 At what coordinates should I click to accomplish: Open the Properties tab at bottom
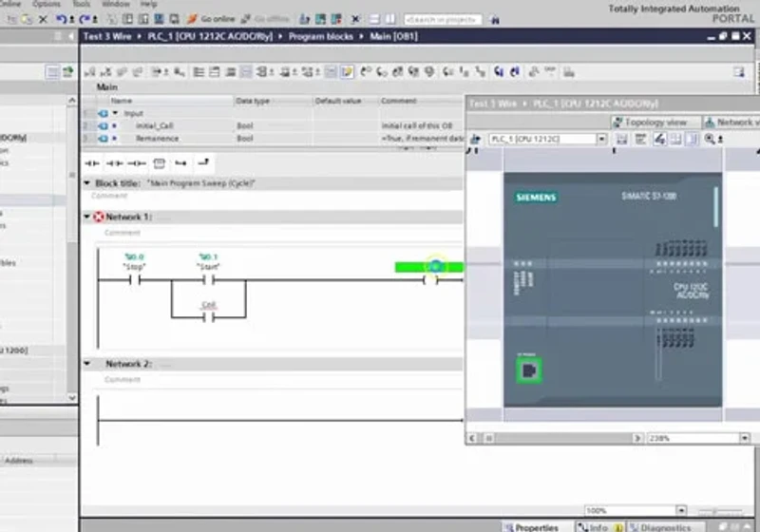pyautogui.click(x=531, y=527)
